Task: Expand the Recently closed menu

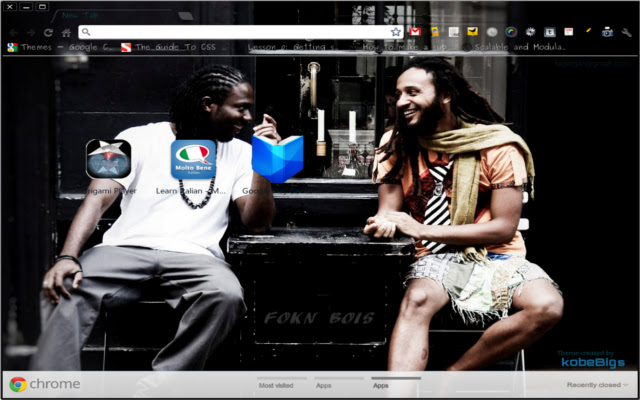Action: [597, 384]
